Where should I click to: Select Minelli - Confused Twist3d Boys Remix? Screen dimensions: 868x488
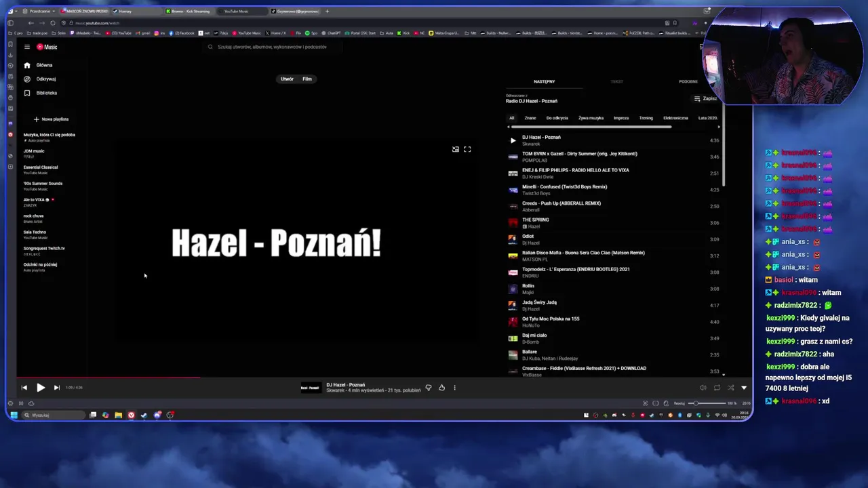tap(614, 190)
